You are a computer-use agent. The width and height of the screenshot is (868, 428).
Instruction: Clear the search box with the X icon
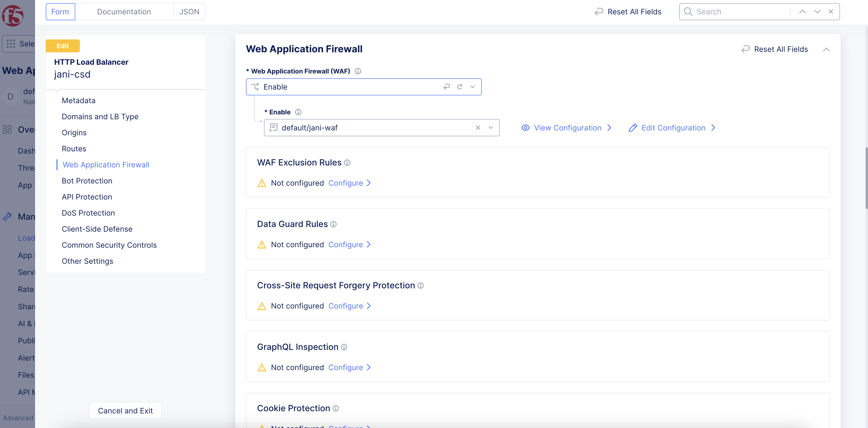(831, 12)
